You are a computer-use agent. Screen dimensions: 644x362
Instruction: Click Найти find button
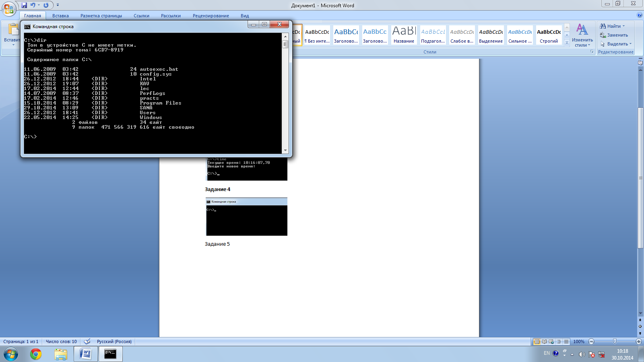click(x=612, y=26)
